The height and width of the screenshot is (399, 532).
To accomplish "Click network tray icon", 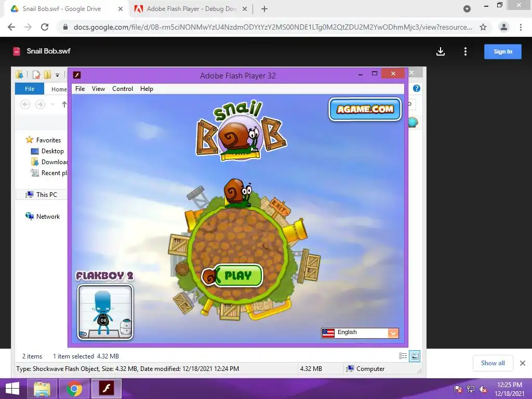I will [x=471, y=389].
